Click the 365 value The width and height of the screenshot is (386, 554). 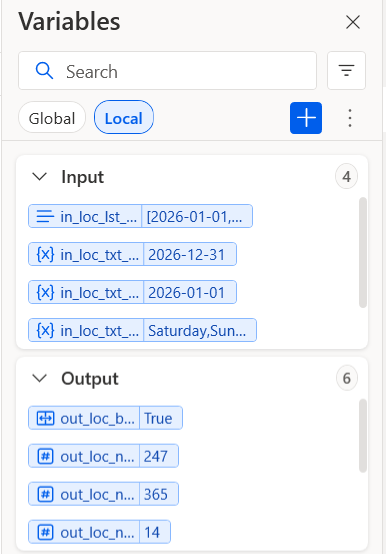[x=156, y=494]
